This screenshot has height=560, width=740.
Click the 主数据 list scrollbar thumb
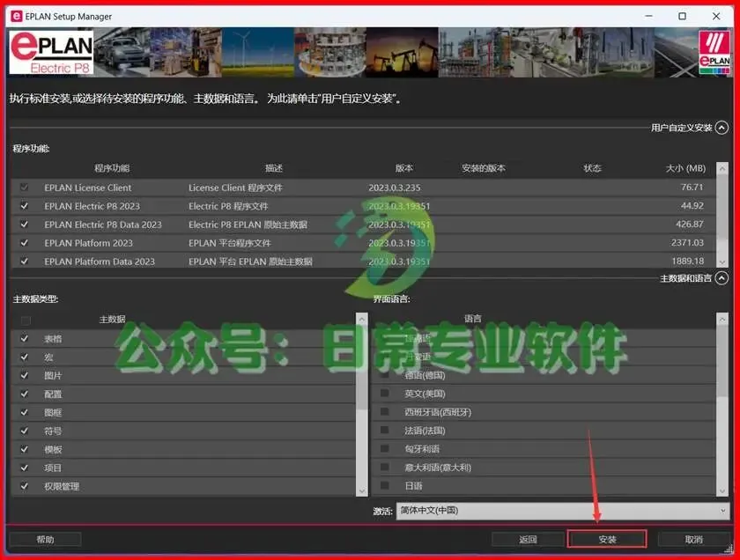pyautogui.click(x=361, y=367)
